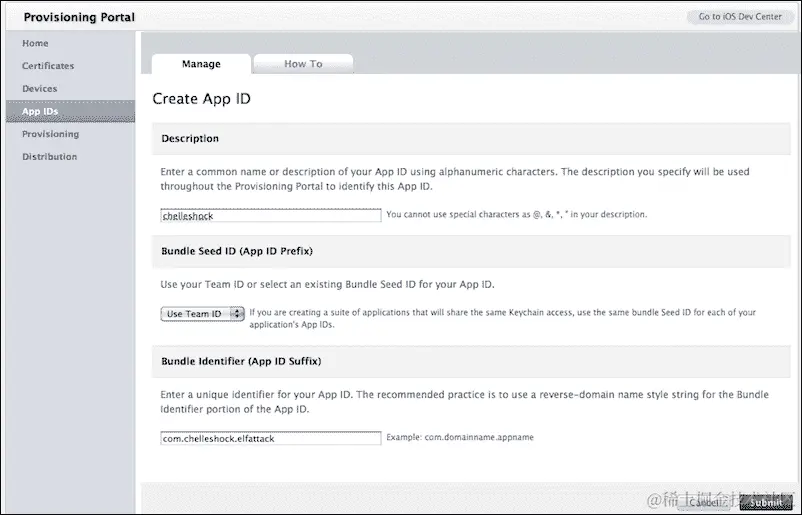
Task: Select Devices in the sidebar
Action: point(40,89)
